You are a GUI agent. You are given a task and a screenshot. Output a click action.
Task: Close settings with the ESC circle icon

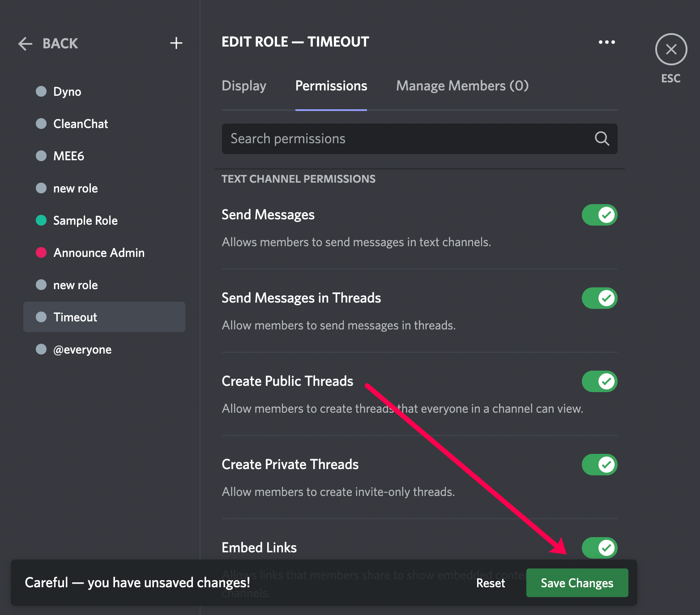coord(671,49)
